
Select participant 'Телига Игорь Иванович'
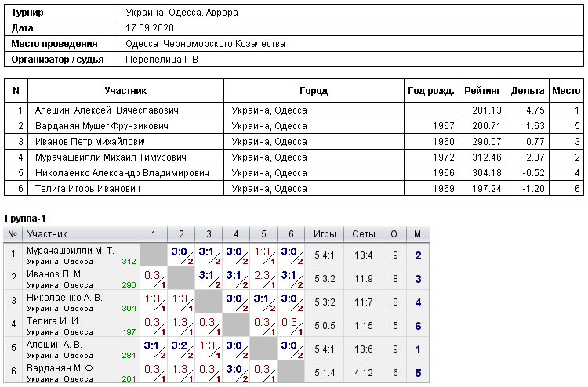(87, 189)
